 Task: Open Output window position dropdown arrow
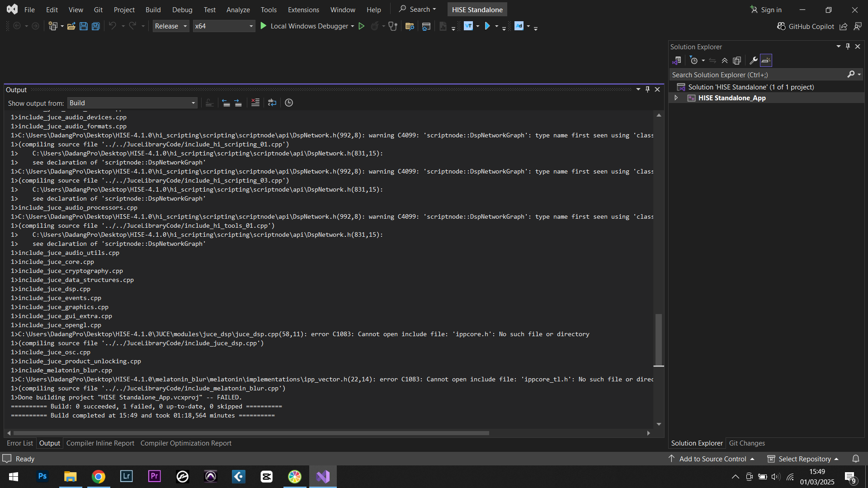coord(638,89)
